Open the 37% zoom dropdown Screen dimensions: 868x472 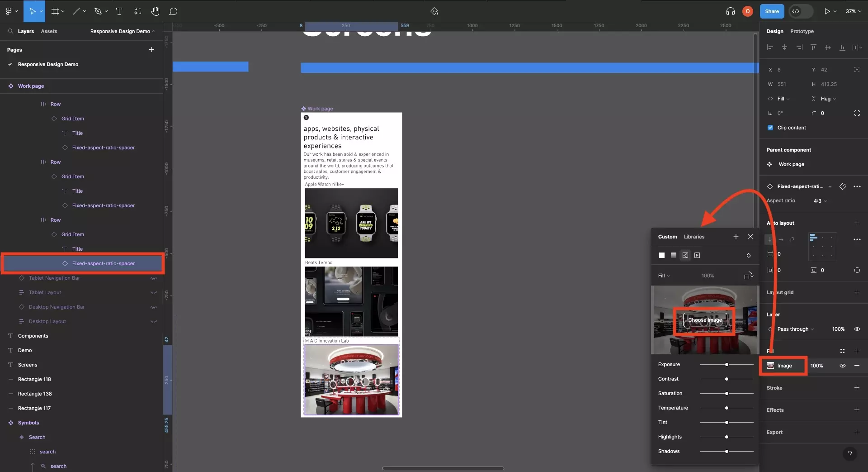click(x=854, y=11)
